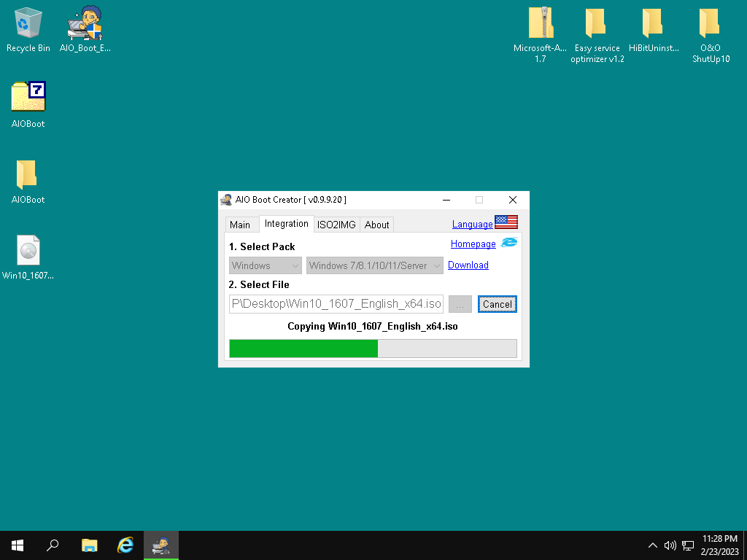
Task: Select the HiBitUninstaller folder icon
Action: point(652,26)
